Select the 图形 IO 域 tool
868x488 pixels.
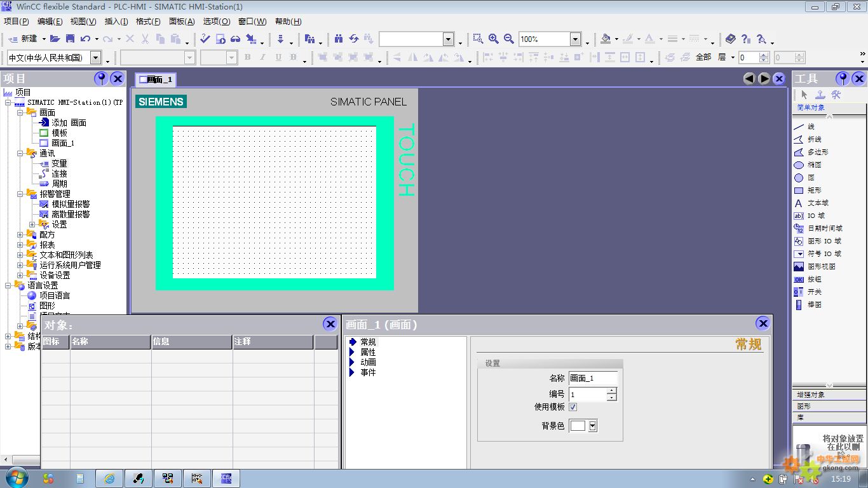pyautogui.click(x=818, y=241)
